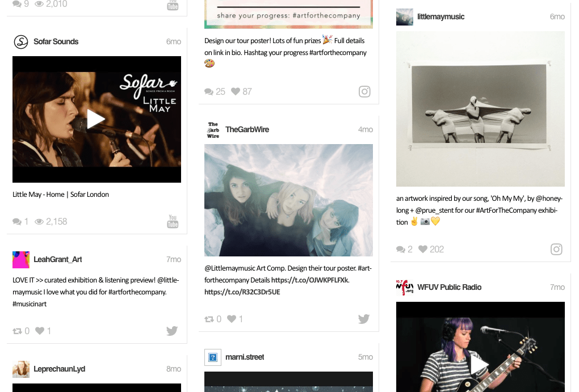The image size is (579, 392).
Task: Open the t.co/R32C3Dr5UE link
Action: pyautogui.click(x=242, y=292)
